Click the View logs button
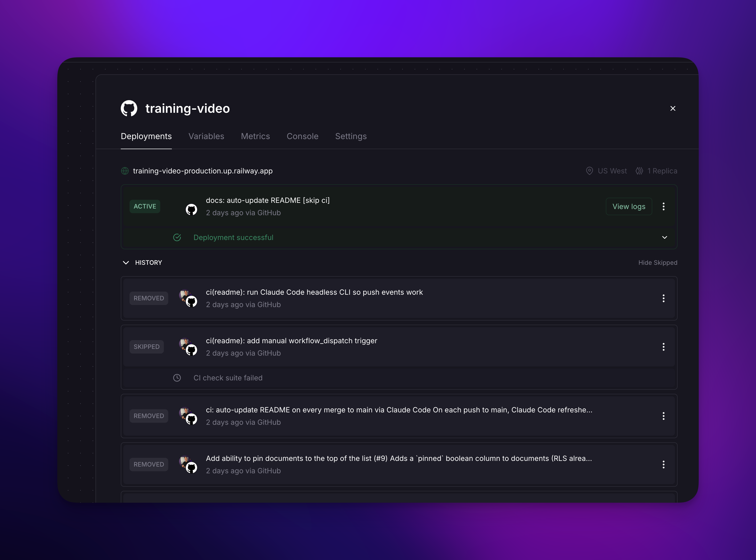The image size is (756, 560). point(629,206)
